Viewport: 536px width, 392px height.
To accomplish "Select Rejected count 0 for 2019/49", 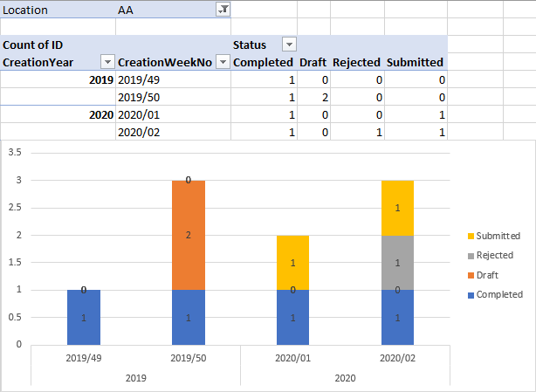I will tap(358, 79).
